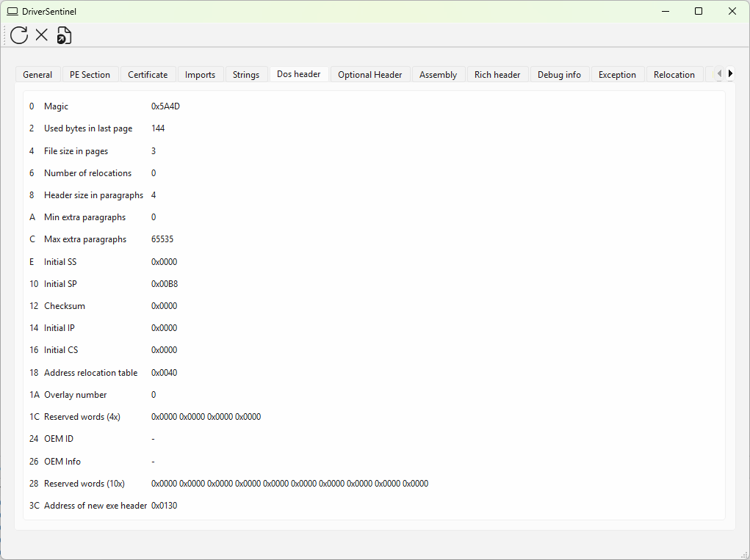The image size is (750, 560).
Task: Click the Refresh toolbar icon
Action: coord(19,34)
